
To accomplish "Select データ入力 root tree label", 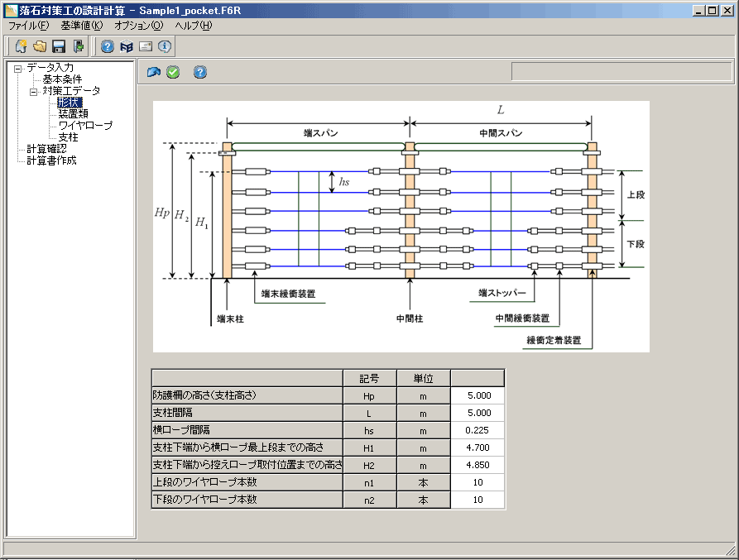I will pos(50,68).
